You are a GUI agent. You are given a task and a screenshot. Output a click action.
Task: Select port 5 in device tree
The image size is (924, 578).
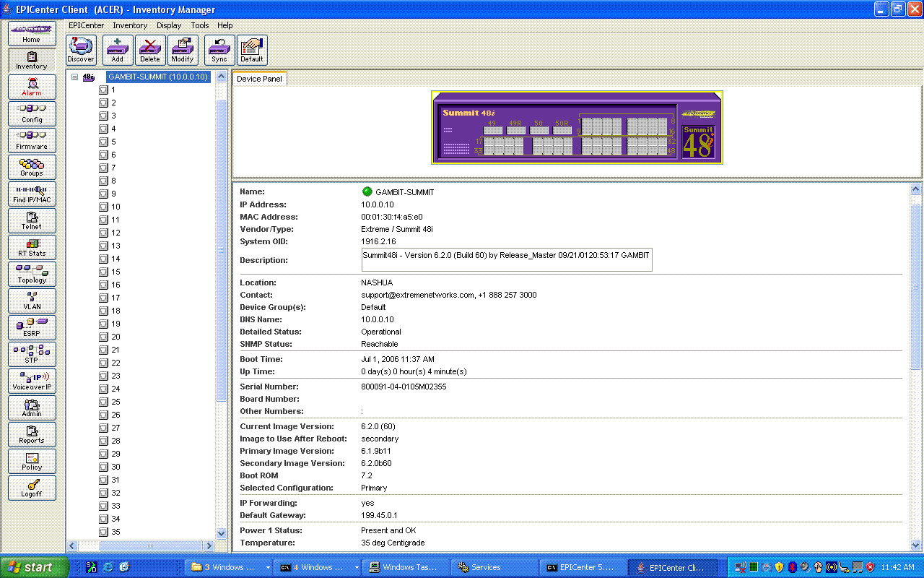(113, 142)
